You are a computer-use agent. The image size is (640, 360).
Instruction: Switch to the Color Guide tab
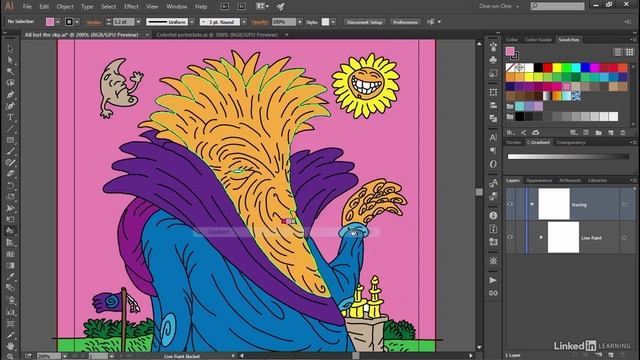click(x=538, y=40)
